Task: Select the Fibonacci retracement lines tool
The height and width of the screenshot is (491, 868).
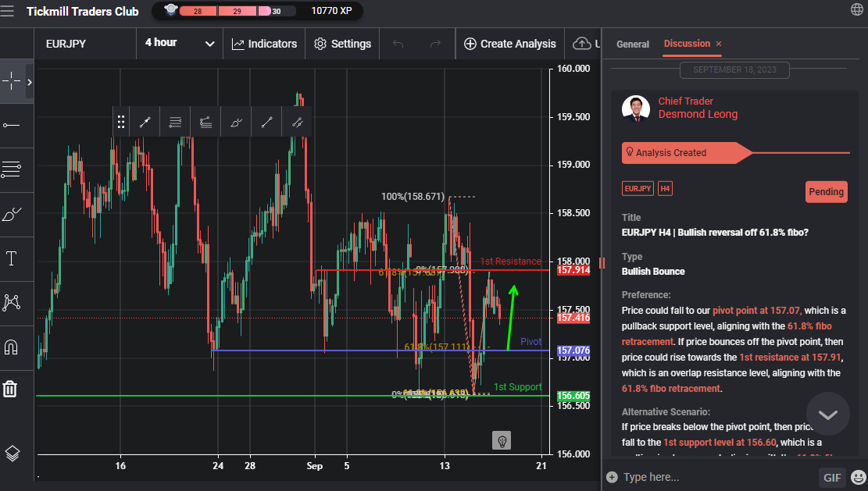Action: coord(11,169)
